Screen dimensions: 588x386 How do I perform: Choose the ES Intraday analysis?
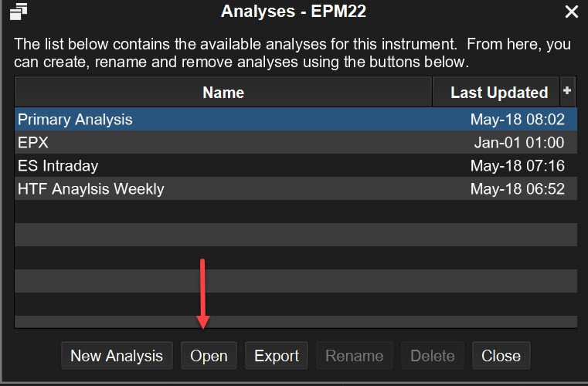[x=58, y=166]
